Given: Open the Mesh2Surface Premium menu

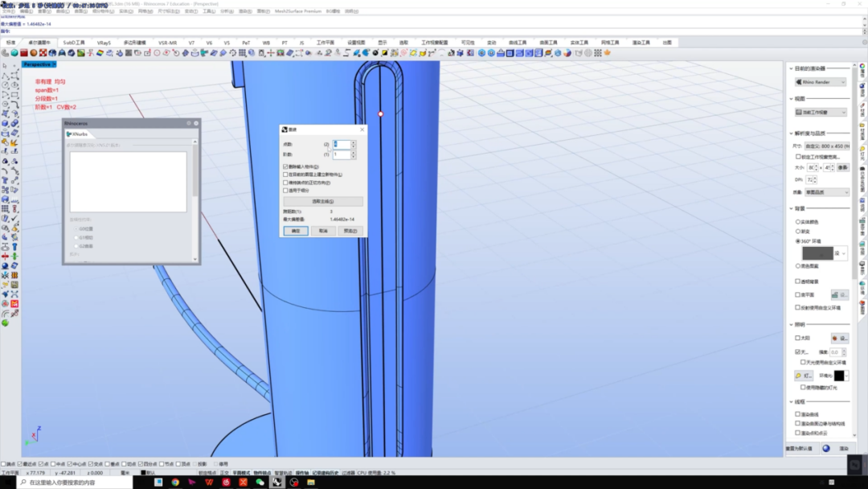Looking at the screenshot, I should pyautogui.click(x=298, y=11).
